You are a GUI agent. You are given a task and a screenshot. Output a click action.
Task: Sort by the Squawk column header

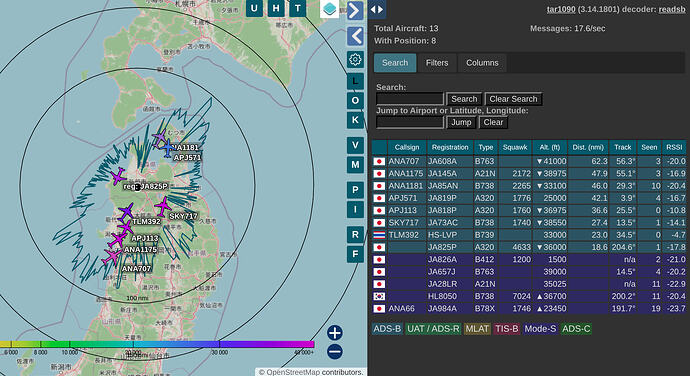(515, 147)
